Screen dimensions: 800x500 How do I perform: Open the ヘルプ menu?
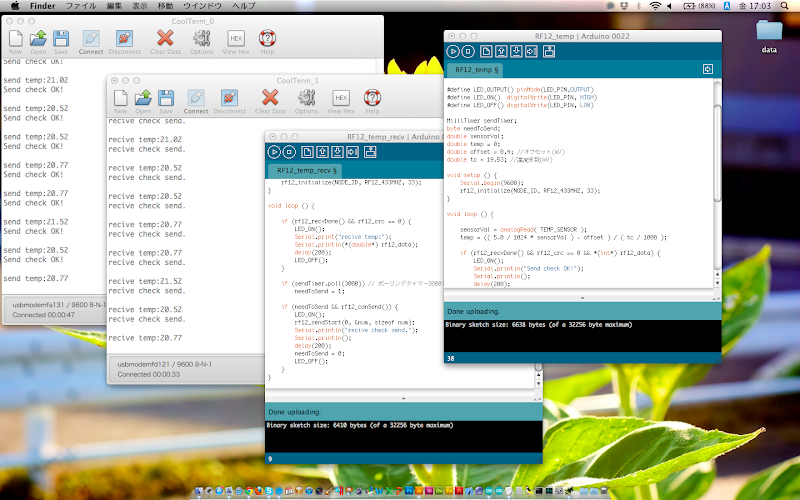click(244, 6)
